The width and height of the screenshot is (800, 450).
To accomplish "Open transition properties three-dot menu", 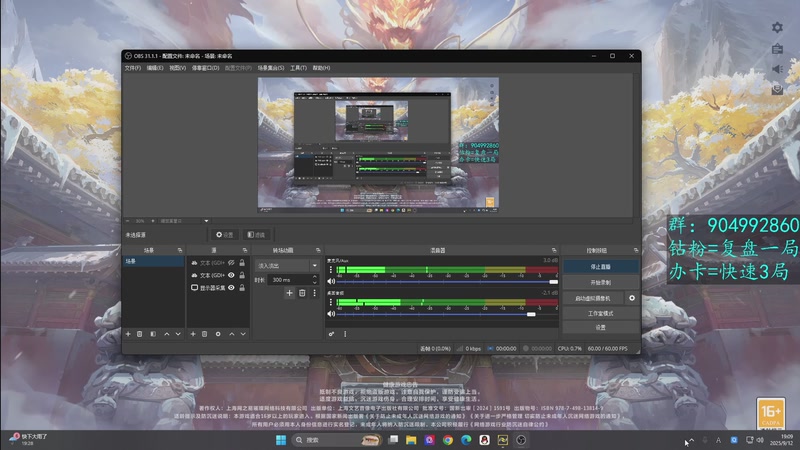I will point(314,293).
